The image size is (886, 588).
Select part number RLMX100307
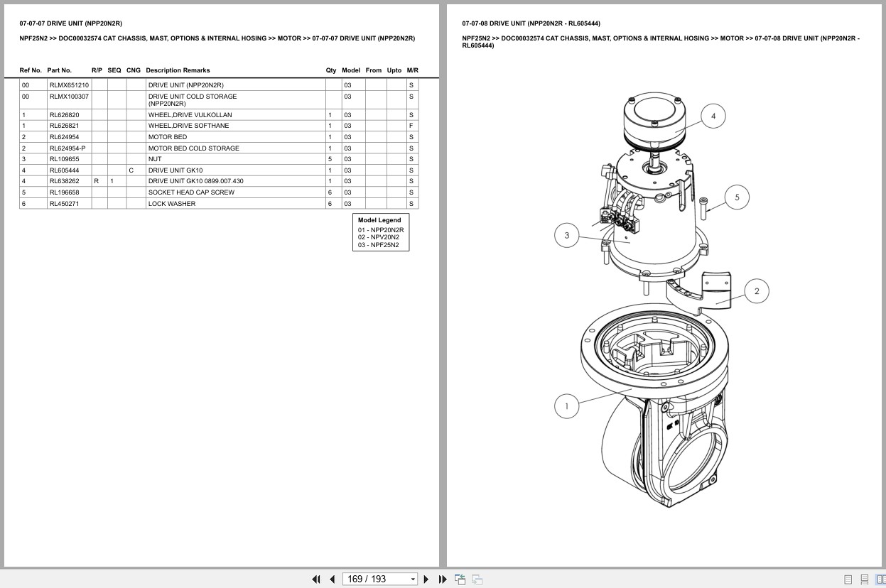69,97
